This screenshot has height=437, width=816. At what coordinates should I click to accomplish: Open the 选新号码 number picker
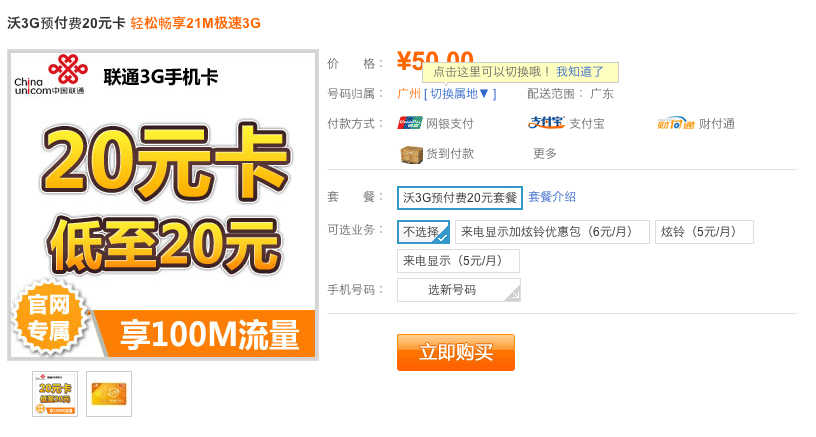click(x=459, y=290)
